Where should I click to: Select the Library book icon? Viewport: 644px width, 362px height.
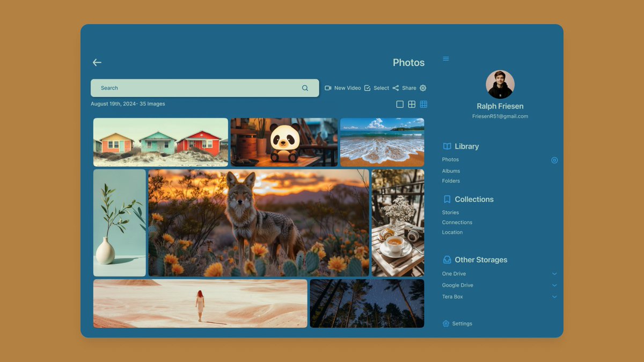tap(446, 146)
